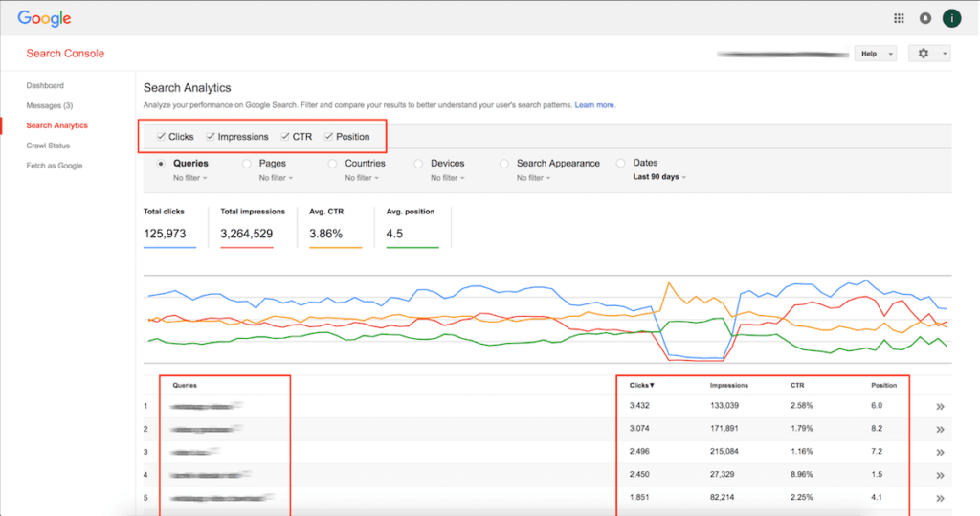Click the Total clicks 125,973 summary
The width and height of the screenshot is (980, 516).
[x=170, y=227]
